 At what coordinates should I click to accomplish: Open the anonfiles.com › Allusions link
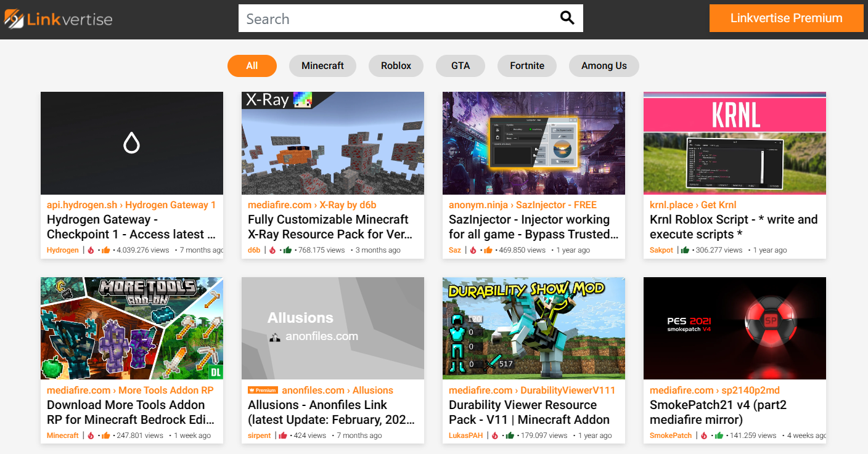click(x=337, y=391)
